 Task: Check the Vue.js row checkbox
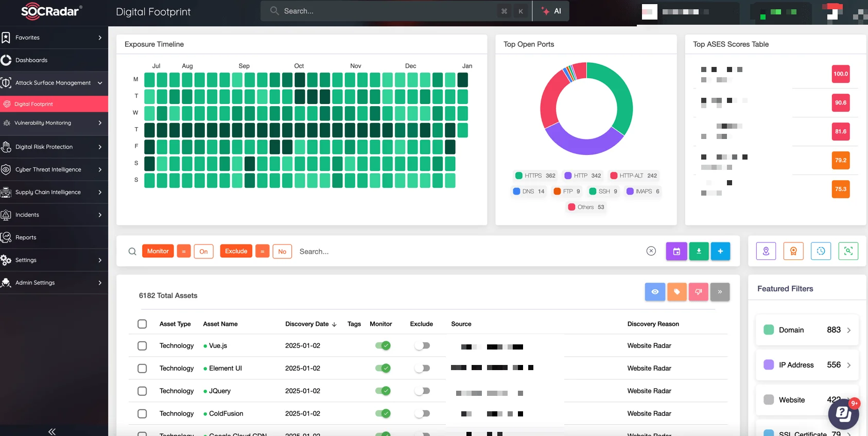point(142,346)
